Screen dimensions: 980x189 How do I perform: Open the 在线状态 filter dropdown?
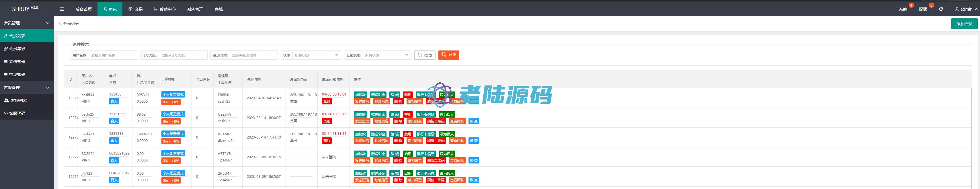pyautogui.click(x=386, y=55)
